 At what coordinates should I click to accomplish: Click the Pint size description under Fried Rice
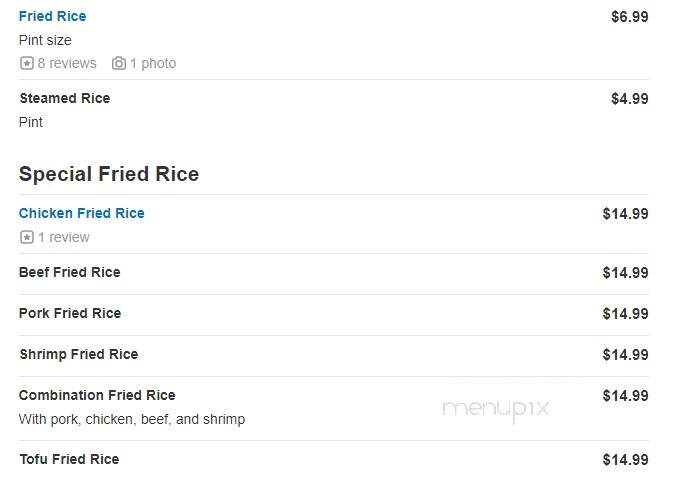click(x=45, y=40)
